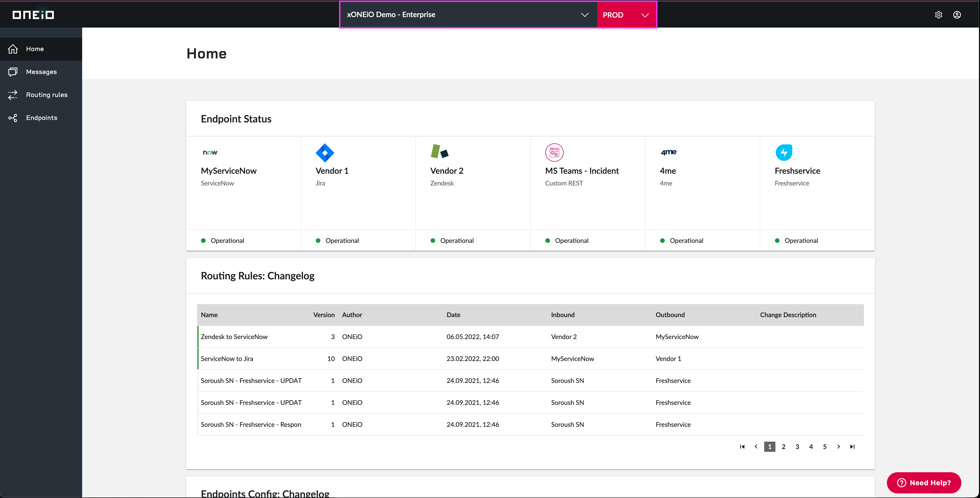This screenshot has height=498, width=980.
Task: Open settings via the gear icon
Action: (938, 15)
